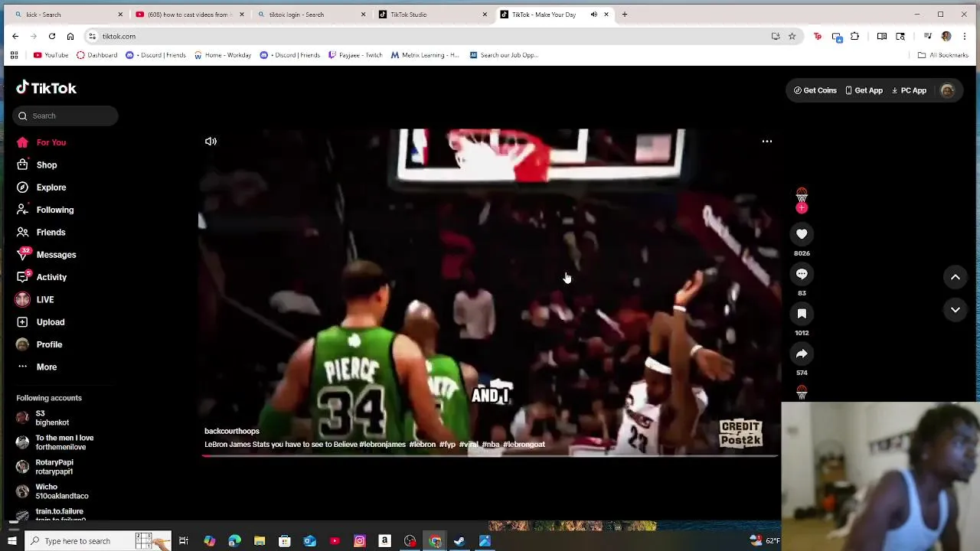Go to the browser home page

(x=70, y=36)
